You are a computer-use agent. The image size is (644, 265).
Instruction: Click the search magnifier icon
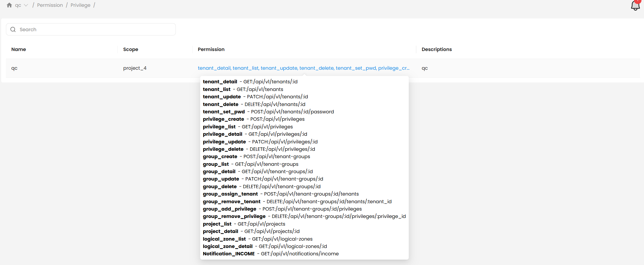pyautogui.click(x=13, y=29)
